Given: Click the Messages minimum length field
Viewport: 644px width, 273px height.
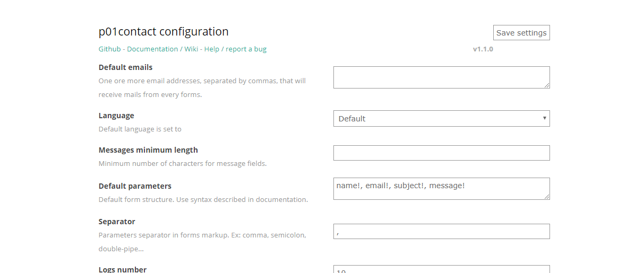Looking at the screenshot, I should (x=441, y=153).
